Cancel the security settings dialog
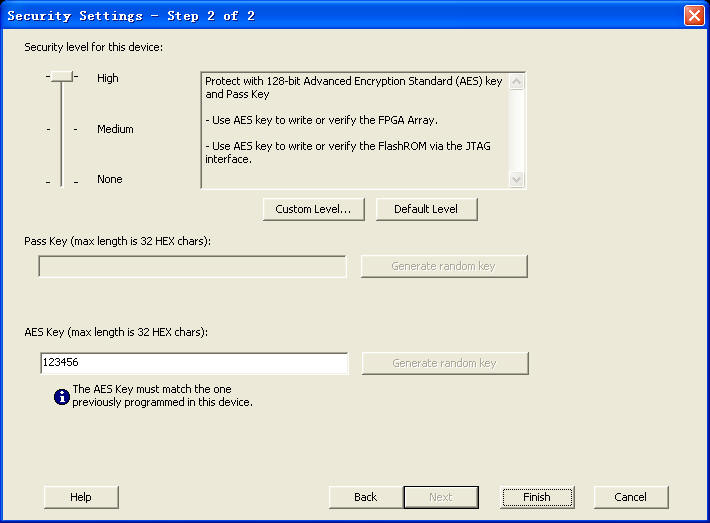Screen dimensions: 710x523 coord(631,497)
